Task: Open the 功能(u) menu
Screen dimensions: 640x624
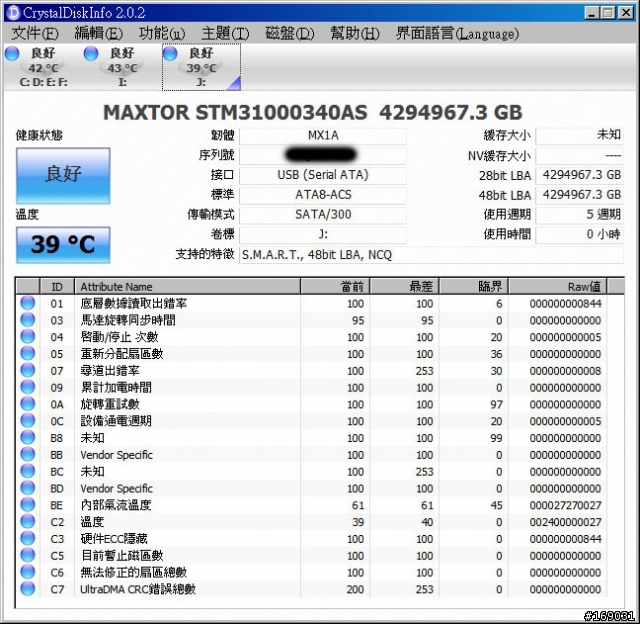Action: (162, 33)
